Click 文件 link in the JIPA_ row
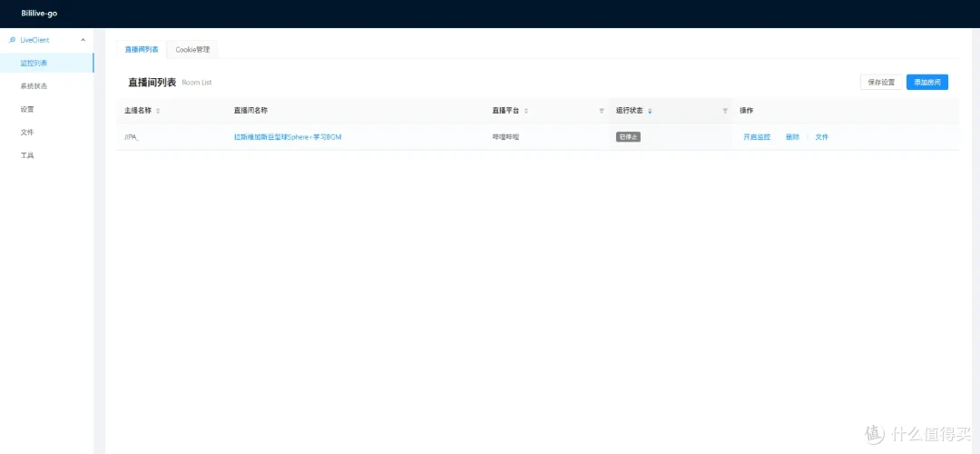 pos(822,137)
